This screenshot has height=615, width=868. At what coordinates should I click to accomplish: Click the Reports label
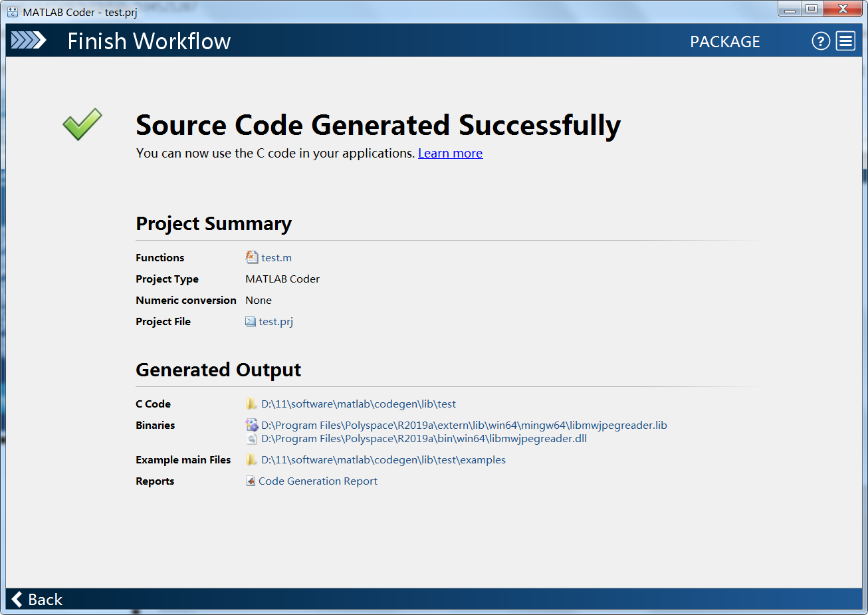pyautogui.click(x=155, y=481)
